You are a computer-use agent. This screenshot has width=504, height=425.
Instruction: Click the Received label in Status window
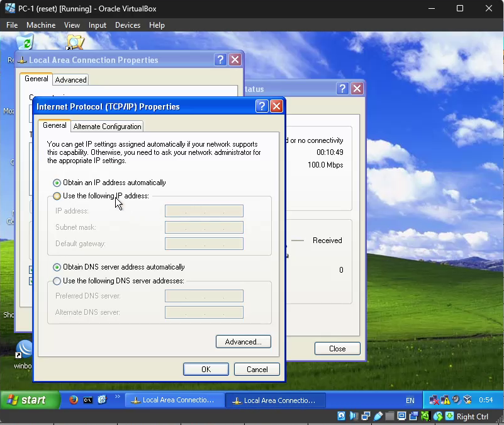[x=327, y=241]
